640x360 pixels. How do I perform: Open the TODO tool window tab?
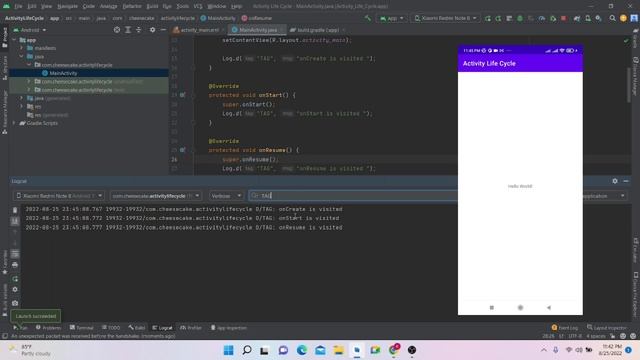coord(111,328)
